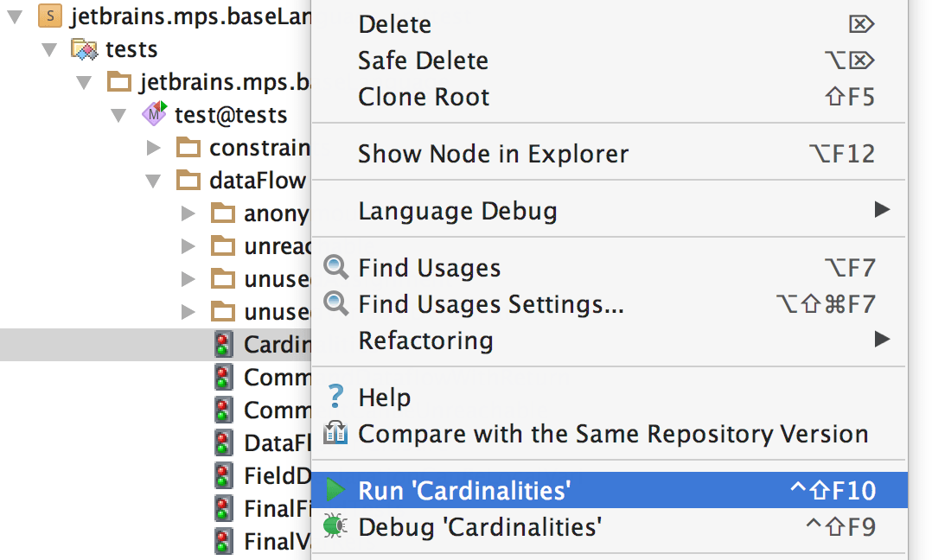The height and width of the screenshot is (560, 932).
Task: Click the Compare with Repository icon
Action: point(335,433)
